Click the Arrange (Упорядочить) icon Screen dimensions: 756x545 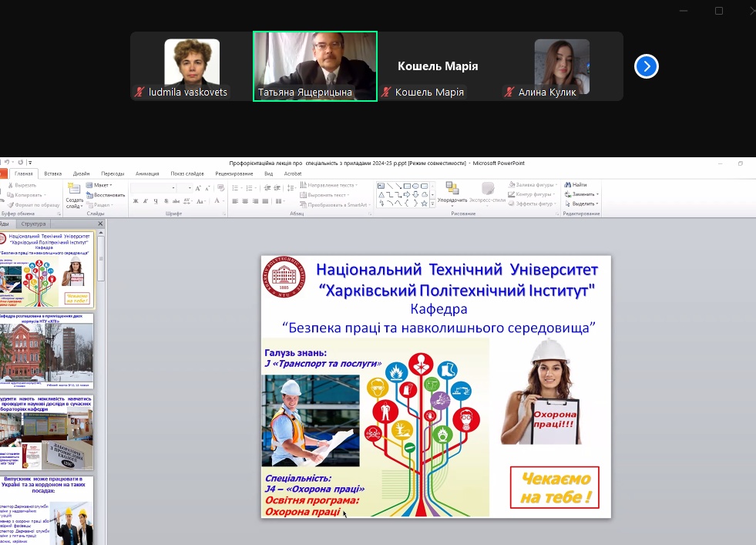click(452, 189)
